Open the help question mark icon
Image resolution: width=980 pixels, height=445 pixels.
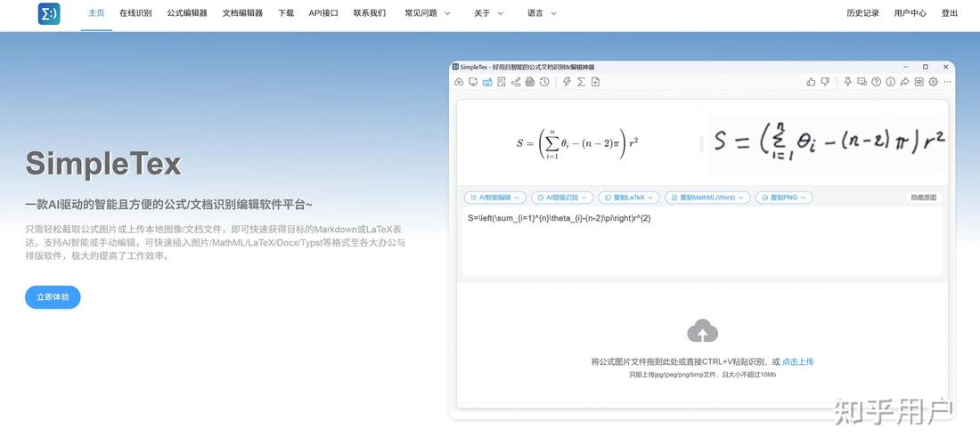point(877,82)
